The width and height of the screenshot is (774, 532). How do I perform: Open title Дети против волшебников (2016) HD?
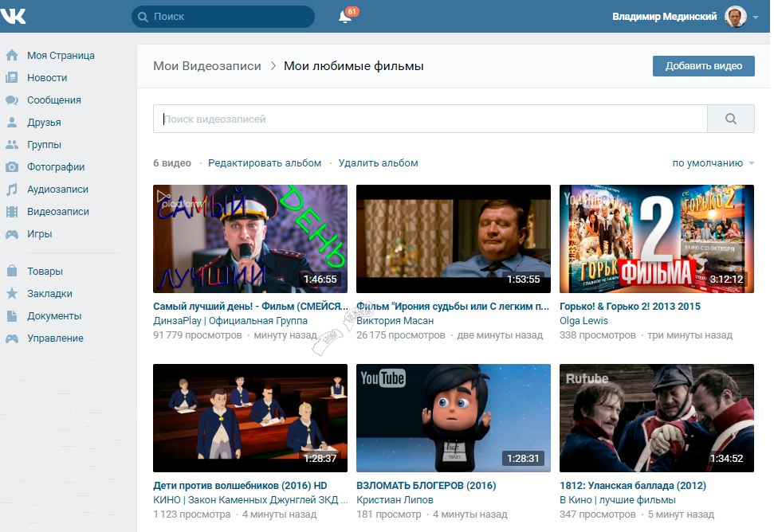240,486
